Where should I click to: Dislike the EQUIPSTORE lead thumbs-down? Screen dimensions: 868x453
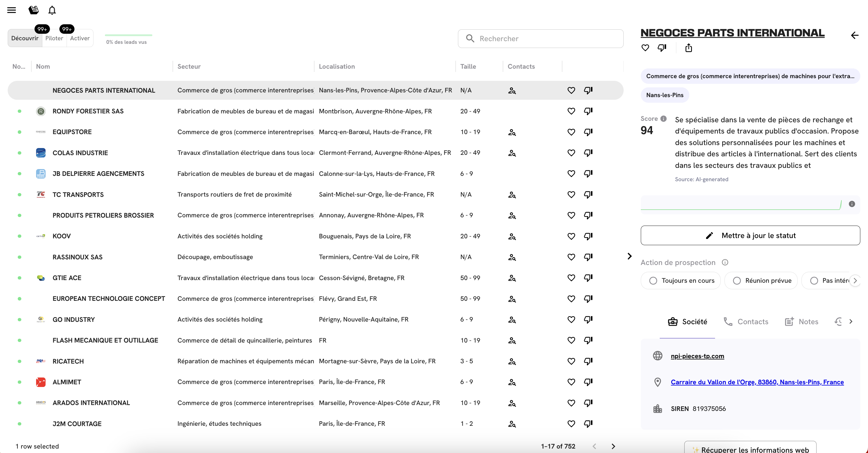(588, 132)
